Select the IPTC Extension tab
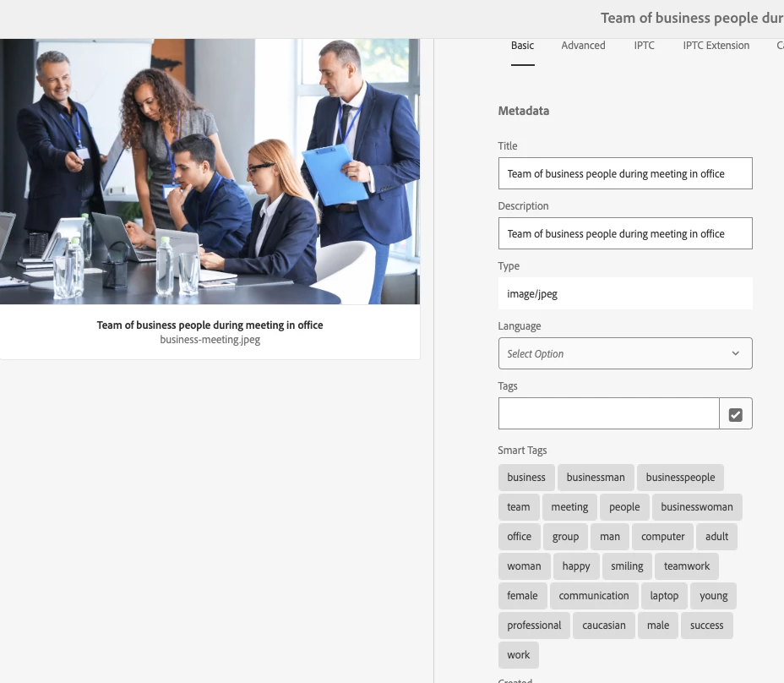 716,46
